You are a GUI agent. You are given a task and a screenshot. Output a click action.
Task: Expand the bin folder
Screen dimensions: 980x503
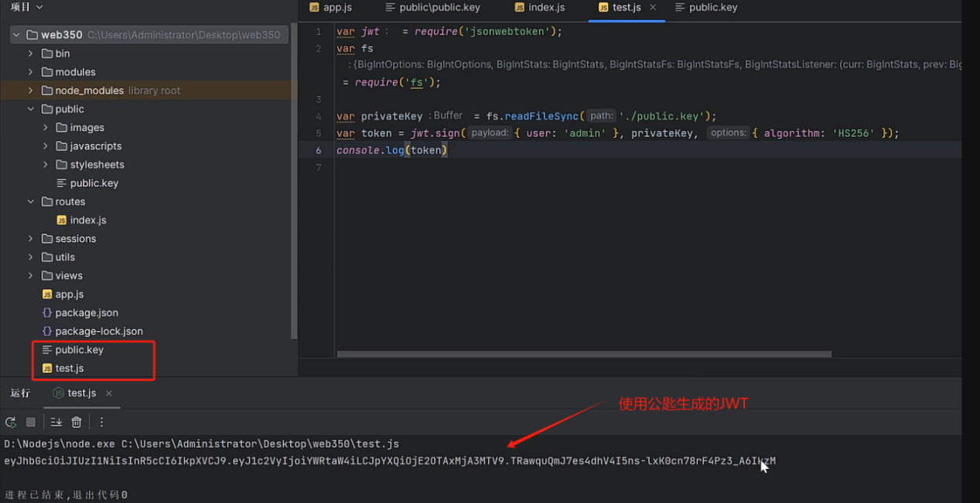coord(31,53)
